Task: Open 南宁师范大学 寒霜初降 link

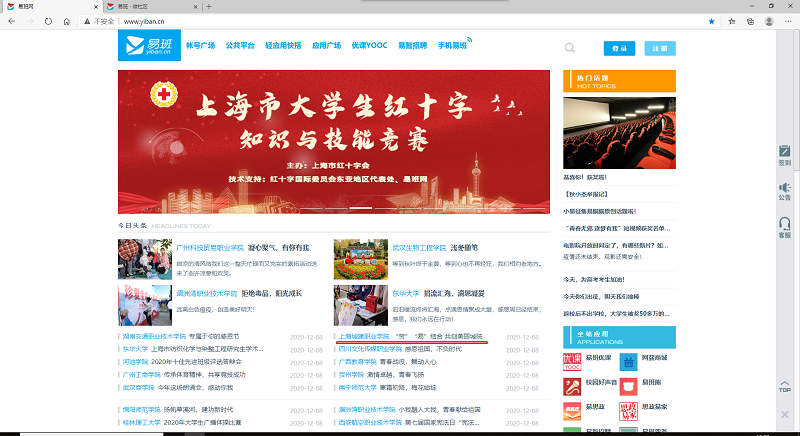Action: point(388,388)
